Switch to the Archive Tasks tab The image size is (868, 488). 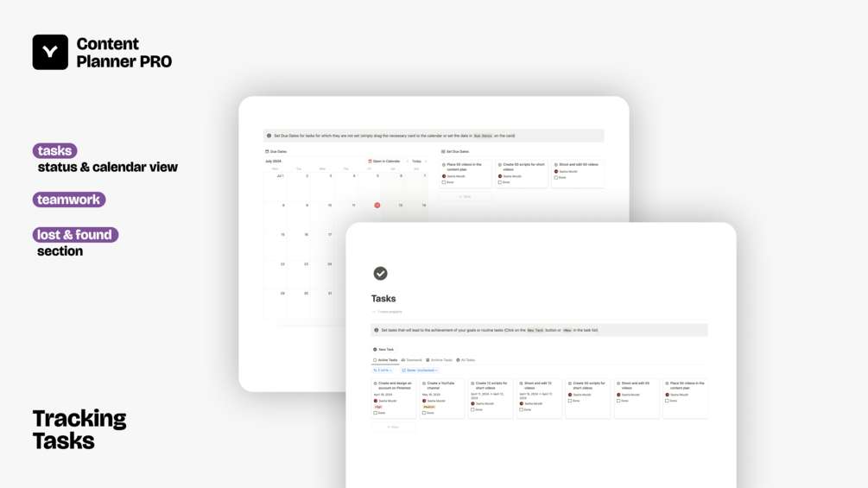(x=439, y=360)
